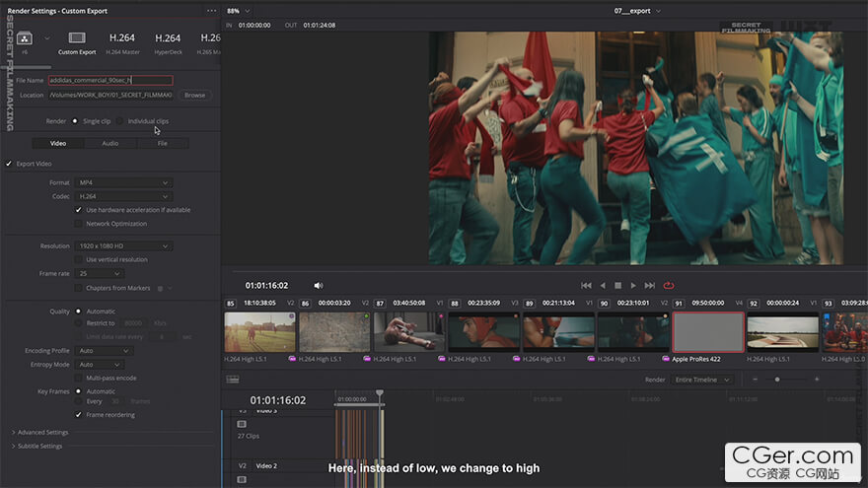
Task: Click the timeline playhead marker
Action: [380, 392]
